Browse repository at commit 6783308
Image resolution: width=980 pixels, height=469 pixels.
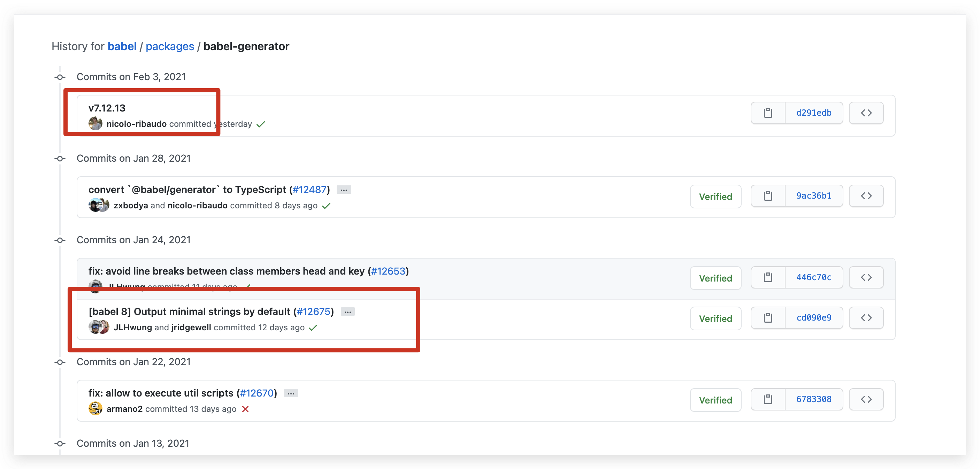tap(866, 399)
